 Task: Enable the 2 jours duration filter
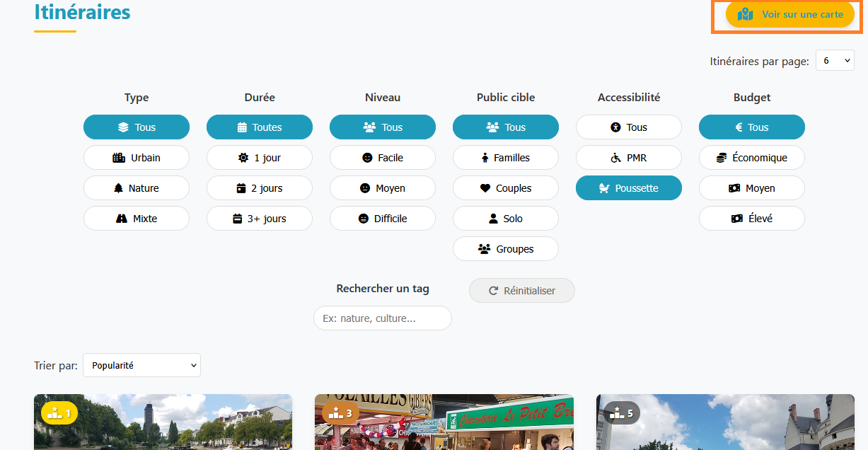pos(260,188)
